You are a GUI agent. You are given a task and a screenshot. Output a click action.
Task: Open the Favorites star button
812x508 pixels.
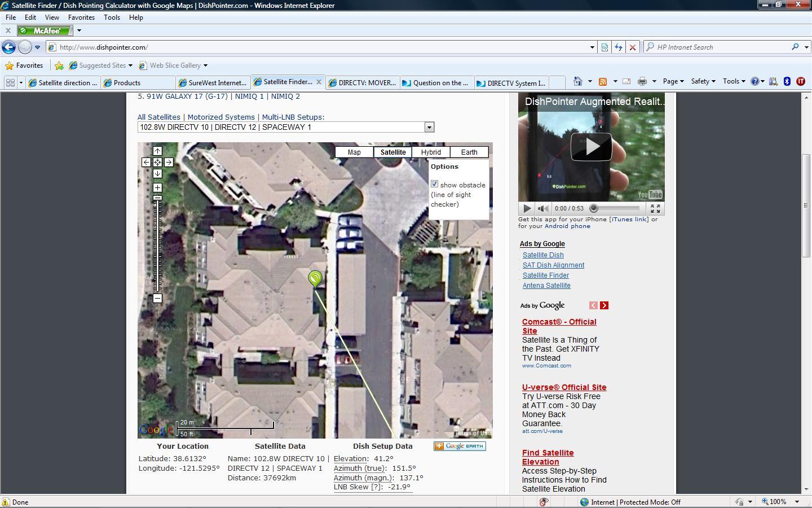[x=24, y=65]
